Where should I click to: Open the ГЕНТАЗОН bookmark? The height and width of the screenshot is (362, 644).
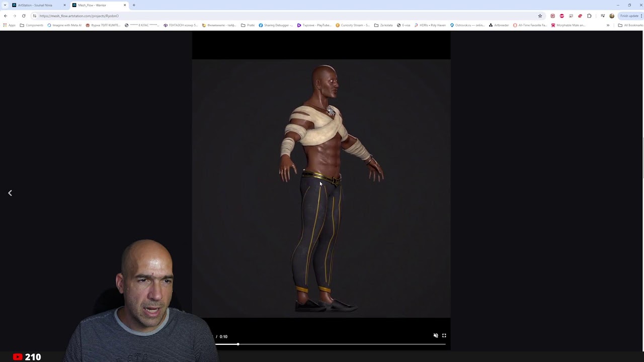(x=181, y=25)
